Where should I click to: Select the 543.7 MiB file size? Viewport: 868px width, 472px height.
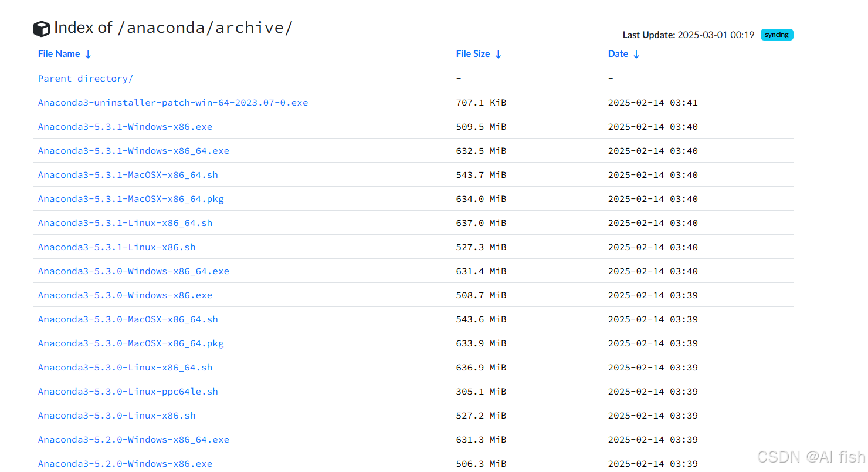(481, 175)
